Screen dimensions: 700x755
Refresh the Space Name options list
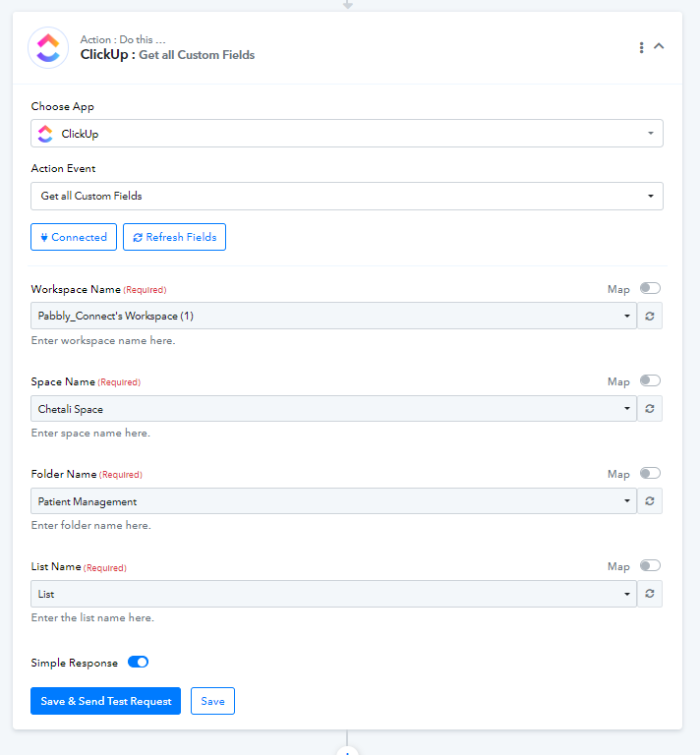click(650, 408)
